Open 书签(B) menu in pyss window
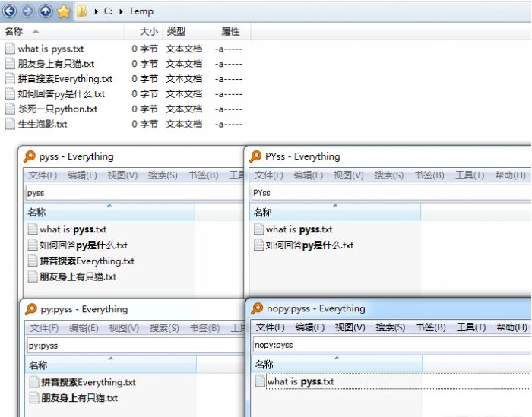 coord(203,175)
